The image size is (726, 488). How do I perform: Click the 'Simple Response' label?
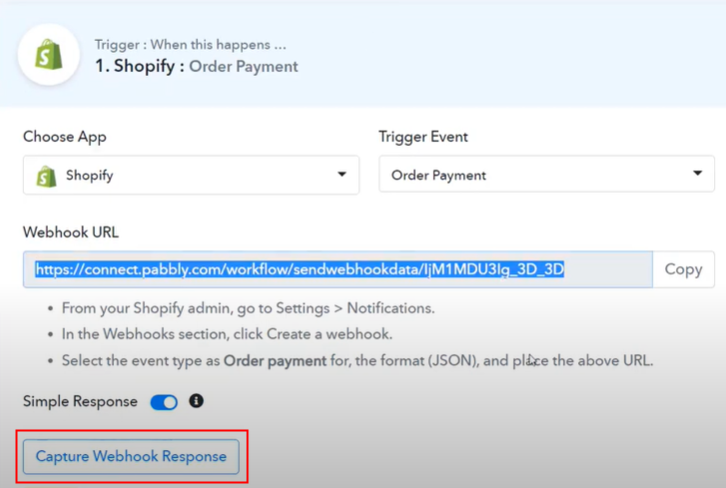pyautogui.click(x=80, y=401)
